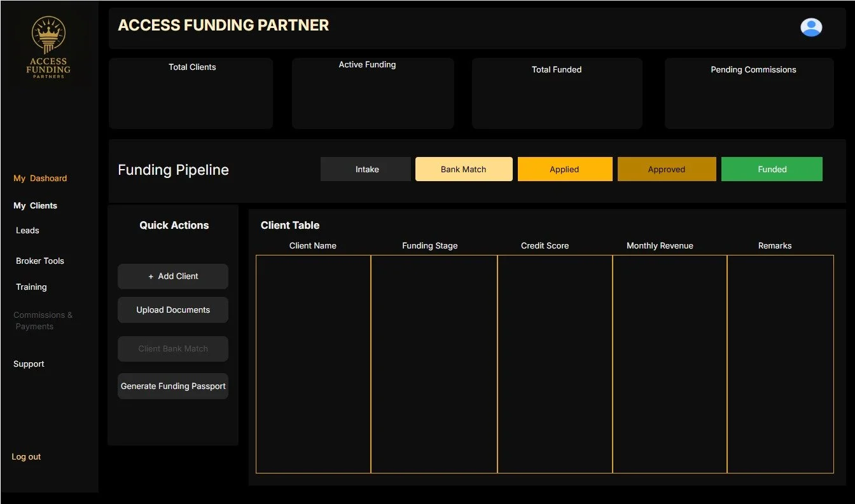This screenshot has width=855, height=504.
Task: Open the user profile avatar icon
Action: click(811, 27)
